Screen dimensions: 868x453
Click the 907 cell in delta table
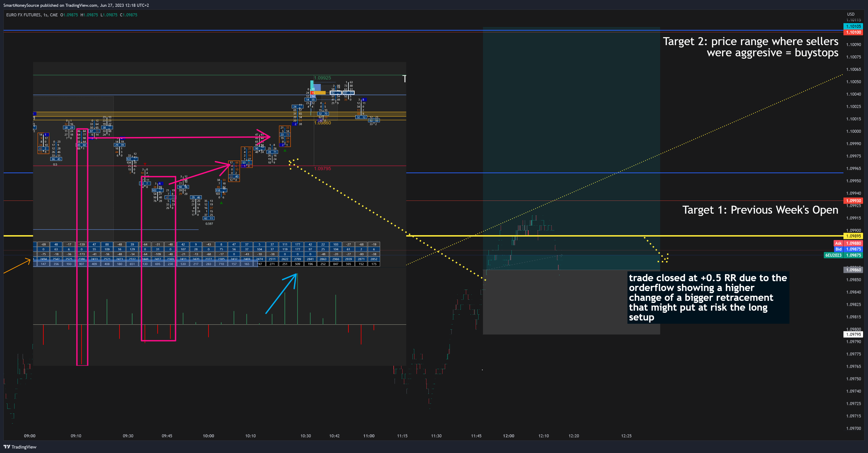tap(82, 264)
